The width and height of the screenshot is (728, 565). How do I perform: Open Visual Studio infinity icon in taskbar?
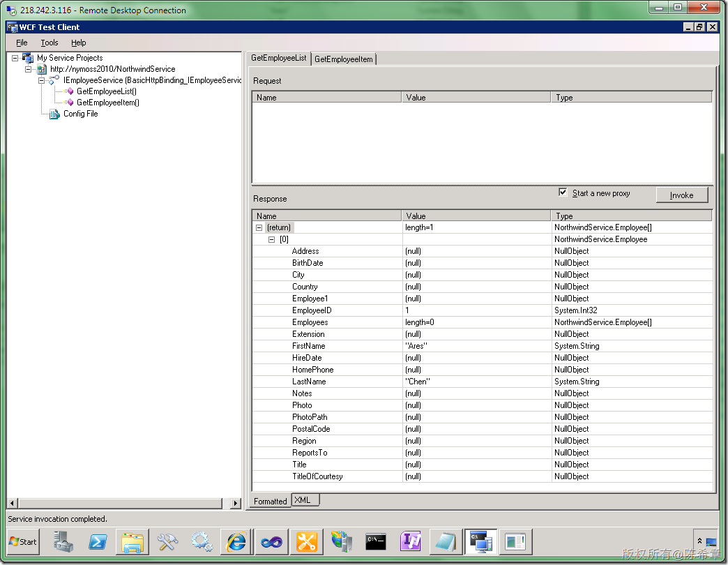coord(272,542)
